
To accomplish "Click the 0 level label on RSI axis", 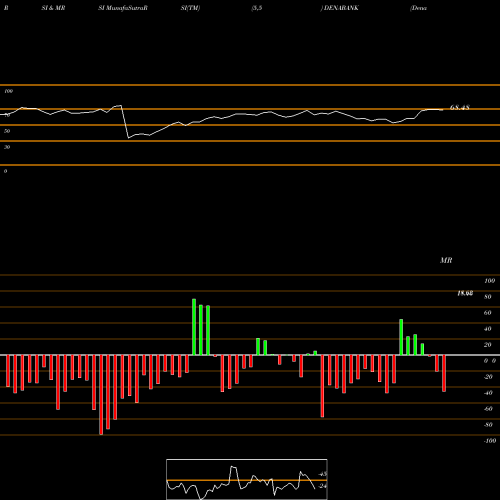I will coord(5,171).
